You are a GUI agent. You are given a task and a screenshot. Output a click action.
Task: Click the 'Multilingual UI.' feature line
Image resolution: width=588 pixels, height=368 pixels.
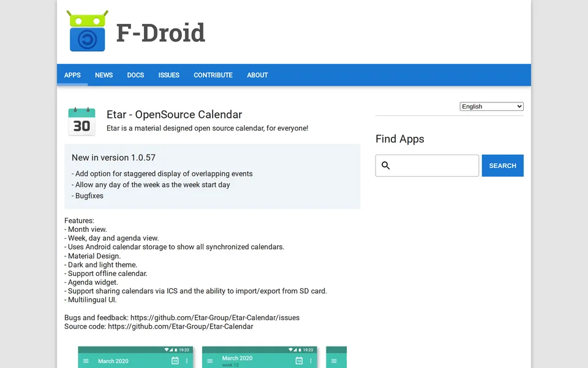(x=91, y=300)
